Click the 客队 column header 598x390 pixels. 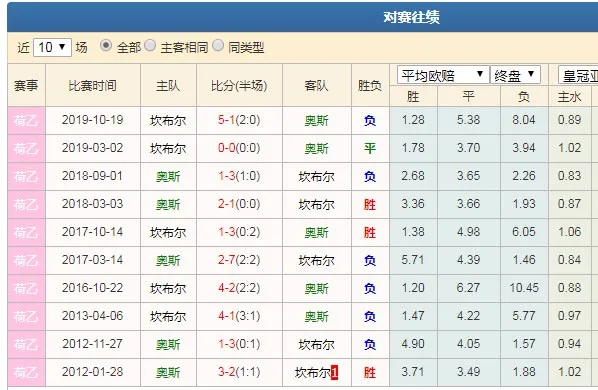[317, 85]
